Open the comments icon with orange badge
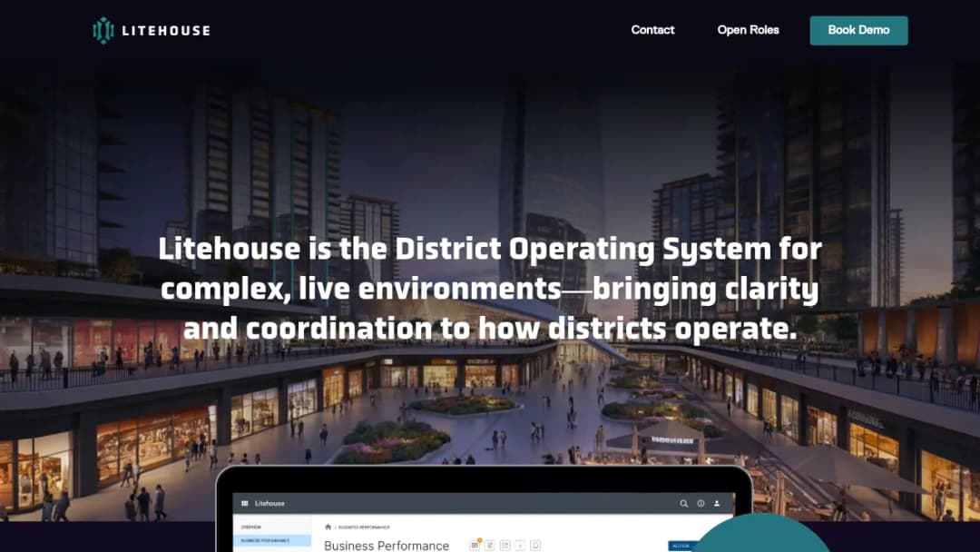Screen dimensions: 980x552 pos(475,545)
